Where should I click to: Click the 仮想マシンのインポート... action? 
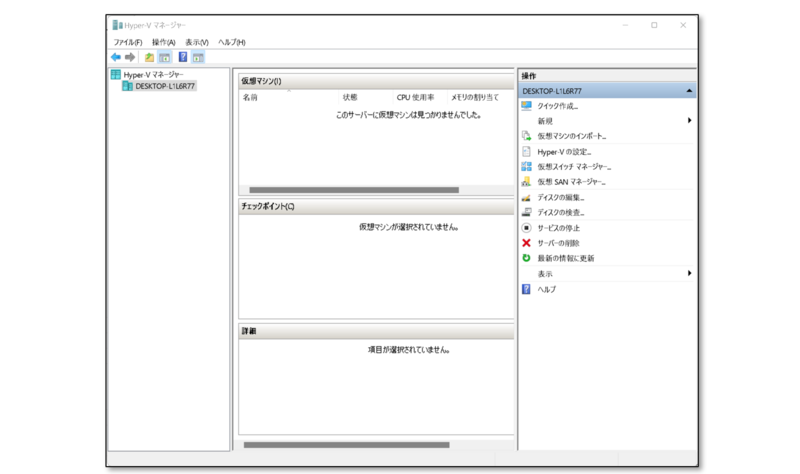[x=571, y=136]
